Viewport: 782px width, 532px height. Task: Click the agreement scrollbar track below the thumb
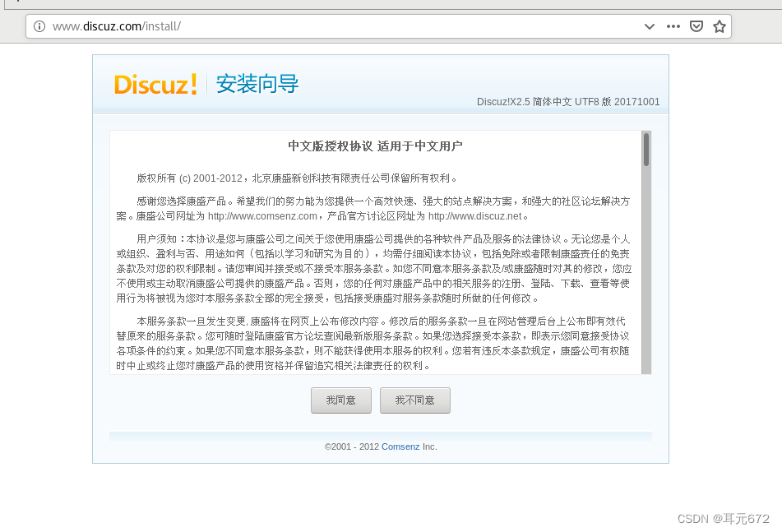[x=646, y=271]
